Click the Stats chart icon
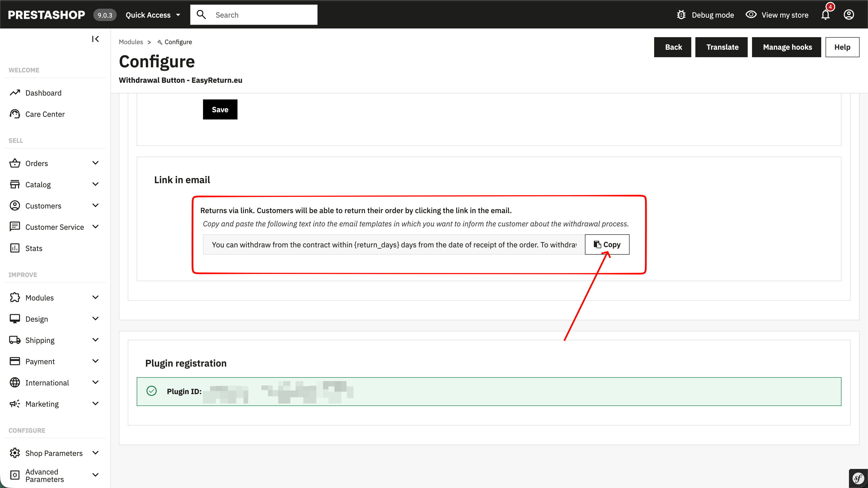The image size is (868, 488). tap(15, 248)
